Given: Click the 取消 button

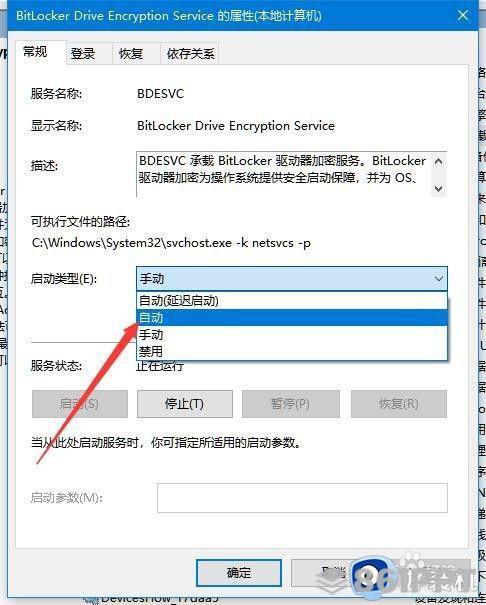Looking at the screenshot, I should pos(334,573).
